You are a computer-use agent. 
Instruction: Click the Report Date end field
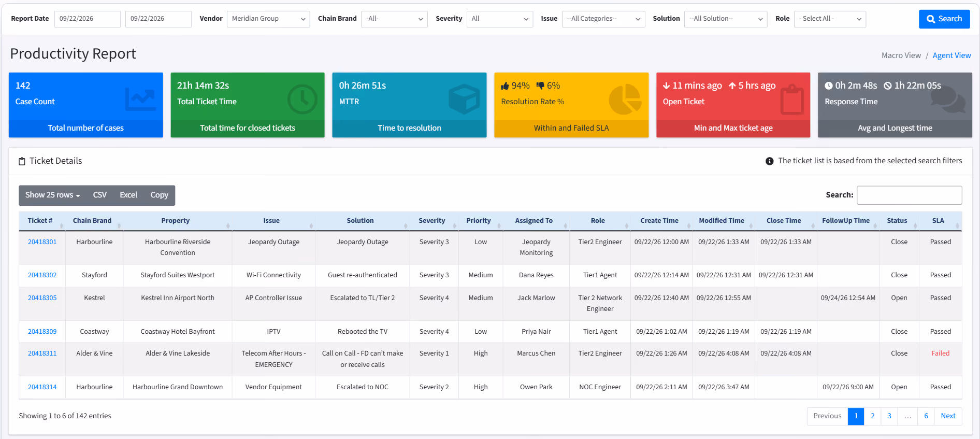(x=158, y=19)
